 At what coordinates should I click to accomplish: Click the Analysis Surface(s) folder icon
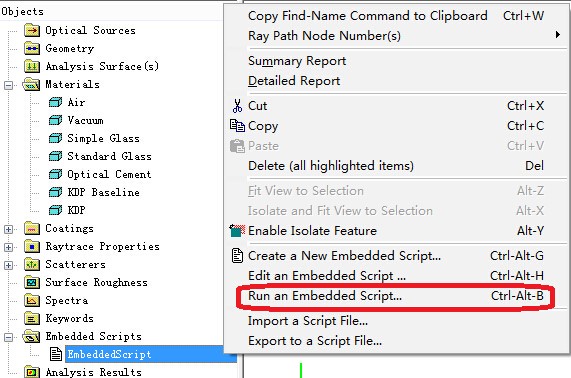click(x=32, y=66)
